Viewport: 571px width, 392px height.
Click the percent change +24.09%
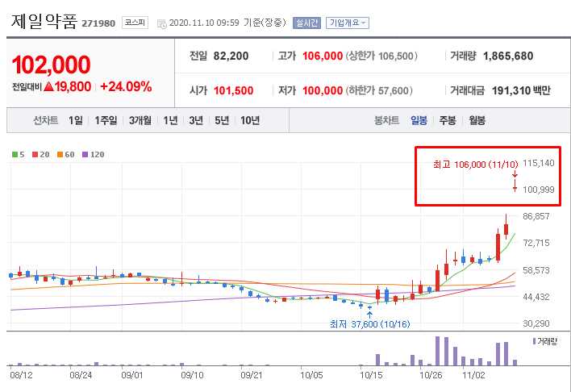(x=126, y=86)
